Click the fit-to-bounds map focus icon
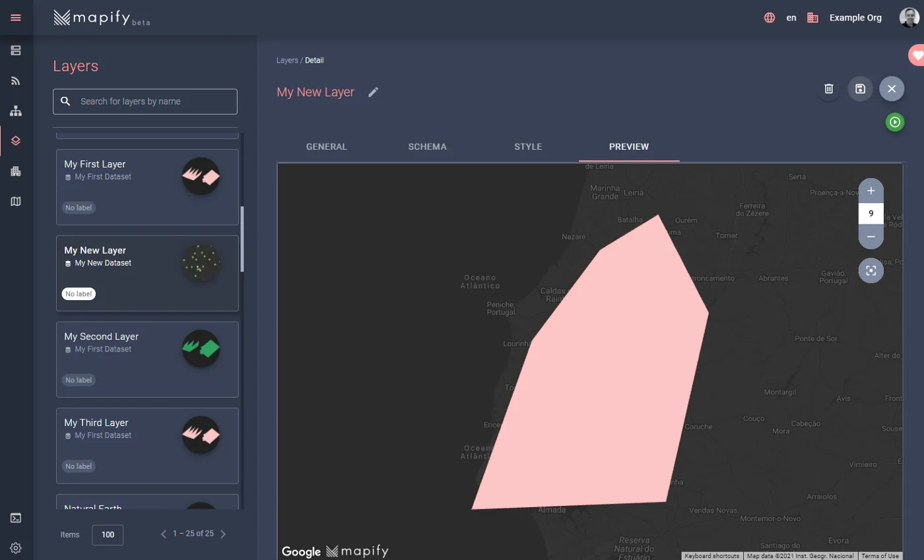The image size is (924, 560). (871, 270)
